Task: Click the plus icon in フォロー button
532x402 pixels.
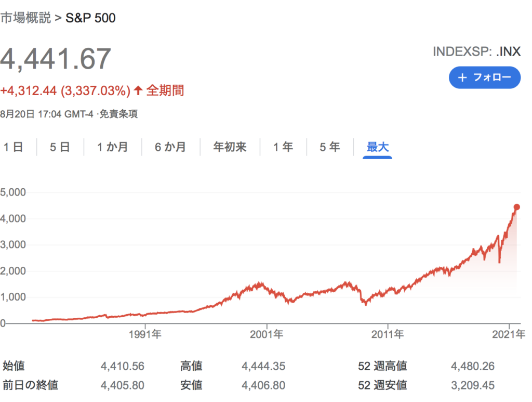Action: point(462,78)
